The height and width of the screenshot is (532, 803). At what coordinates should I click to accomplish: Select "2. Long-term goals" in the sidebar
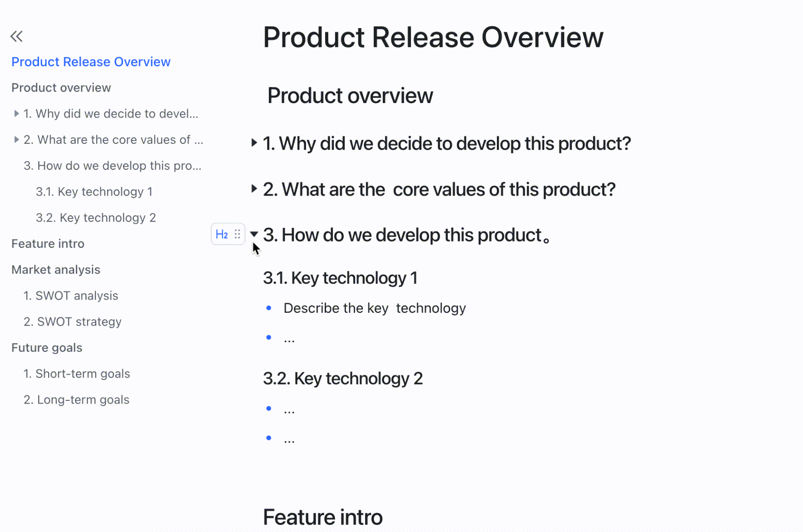pos(76,399)
